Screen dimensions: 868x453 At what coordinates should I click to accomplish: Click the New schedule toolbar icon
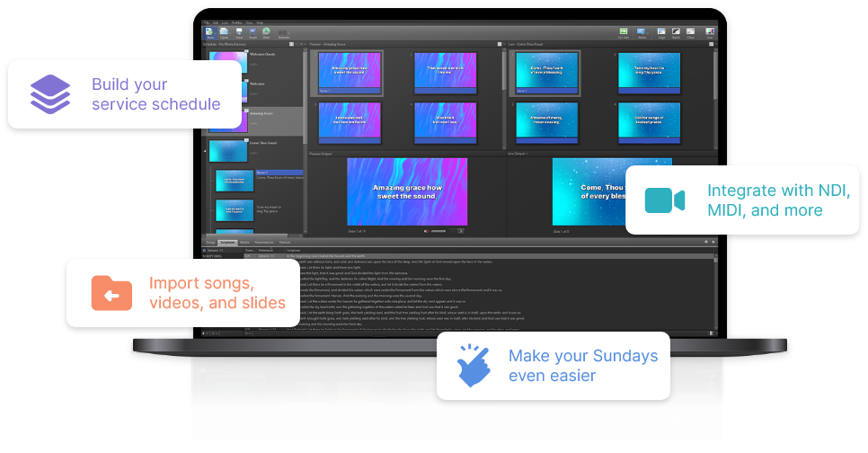coord(209,32)
